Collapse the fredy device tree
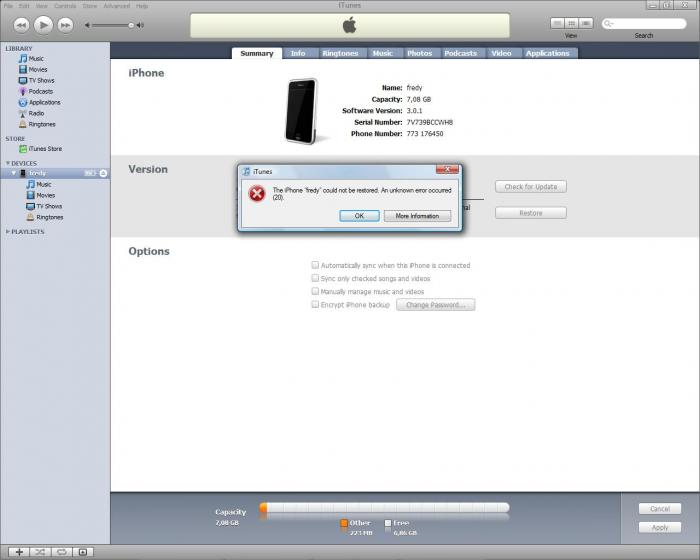 [14, 173]
